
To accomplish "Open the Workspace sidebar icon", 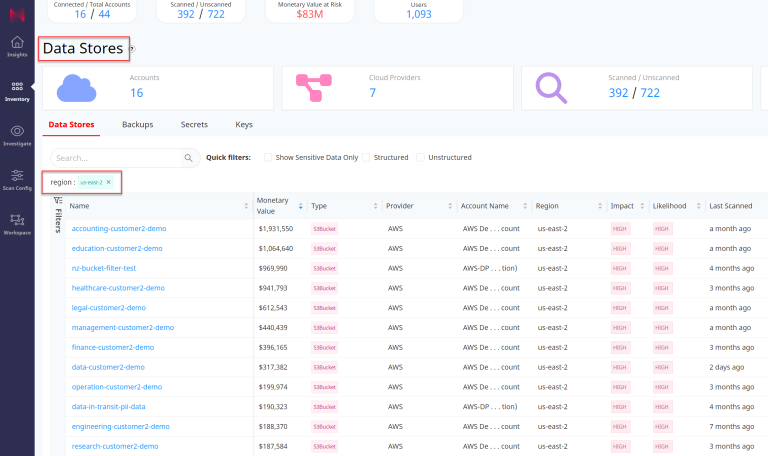I will click(17, 220).
